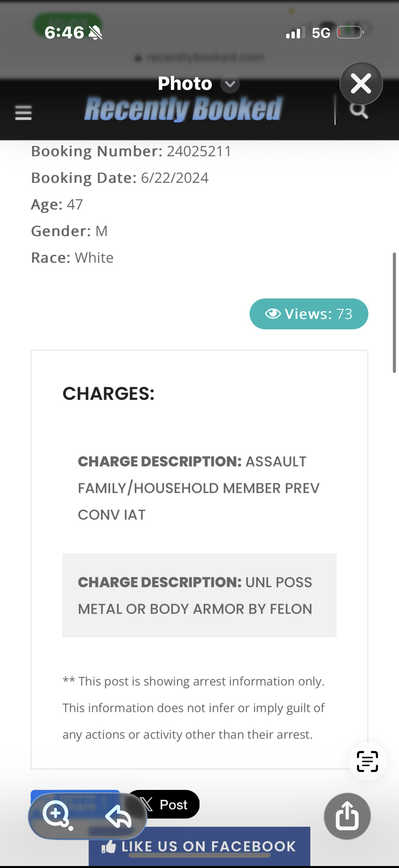
Task: Select the assault charge description row
Action: click(x=199, y=488)
